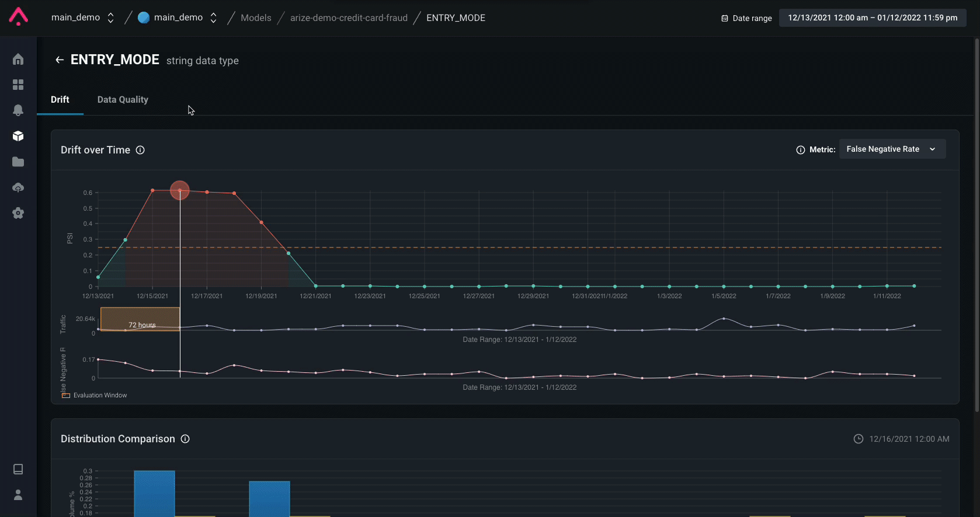Click the clock icon beside 12/16/2021 timestamp
This screenshot has height=517, width=980.
click(x=859, y=439)
